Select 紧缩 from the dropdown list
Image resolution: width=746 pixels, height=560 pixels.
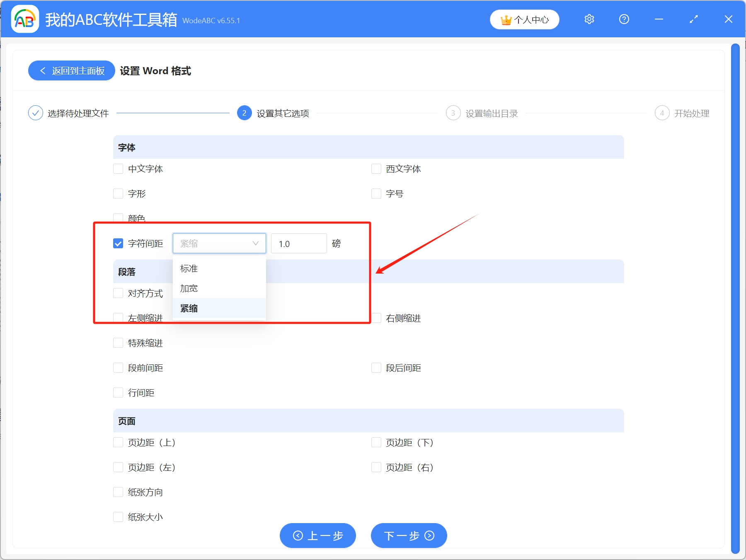click(x=189, y=308)
